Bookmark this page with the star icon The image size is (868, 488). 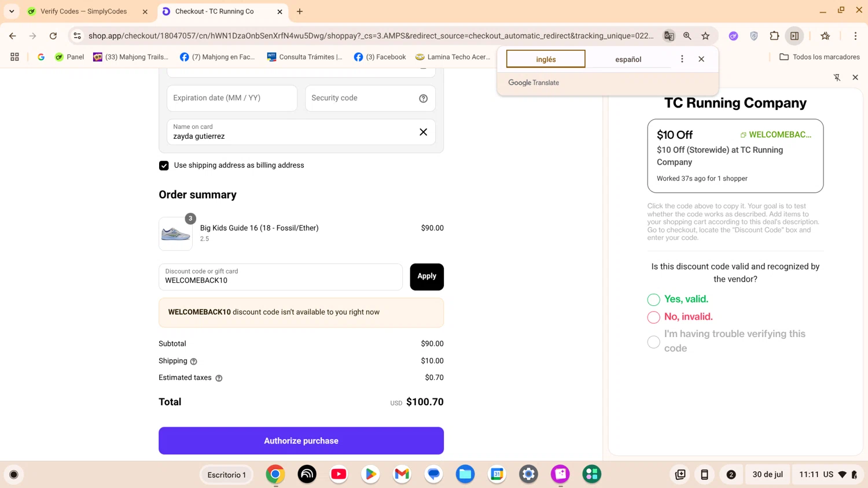pyautogui.click(x=705, y=36)
